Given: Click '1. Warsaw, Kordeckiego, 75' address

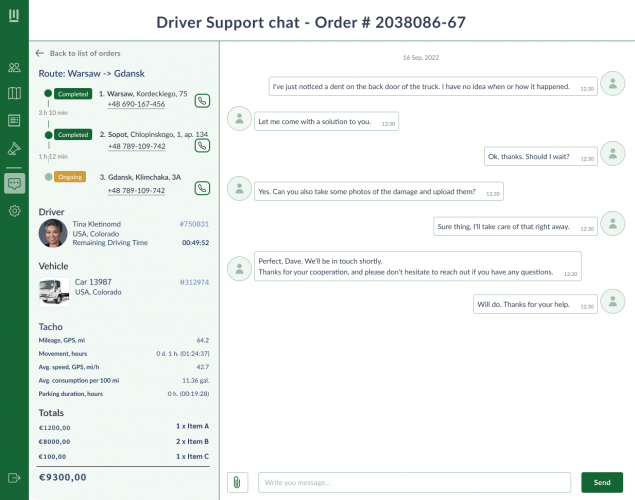Looking at the screenshot, I should click(143, 94).
